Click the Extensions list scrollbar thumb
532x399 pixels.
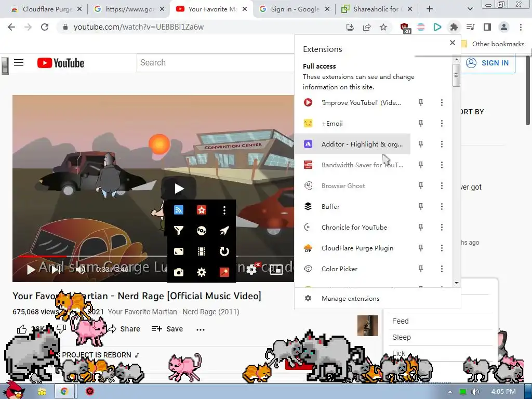click(456, 75)
